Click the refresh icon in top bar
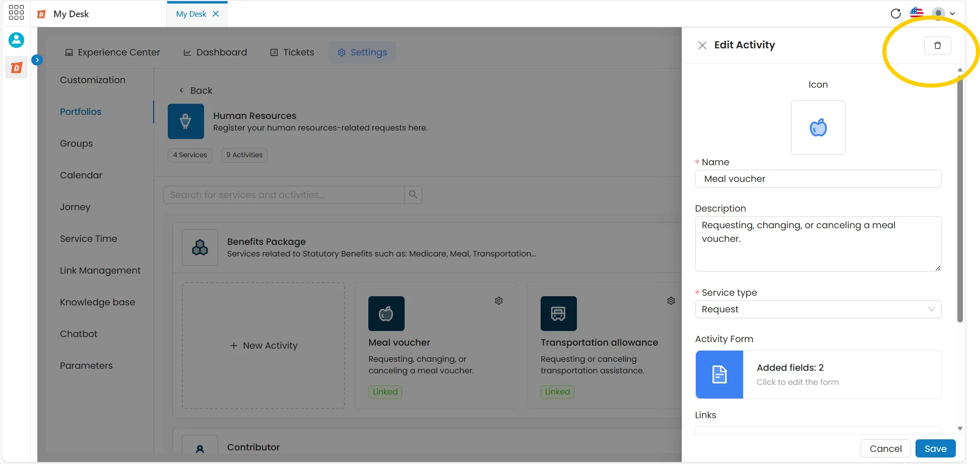This screenshot has width=980, height=464. pyautogui.click(x=895, y=14)
